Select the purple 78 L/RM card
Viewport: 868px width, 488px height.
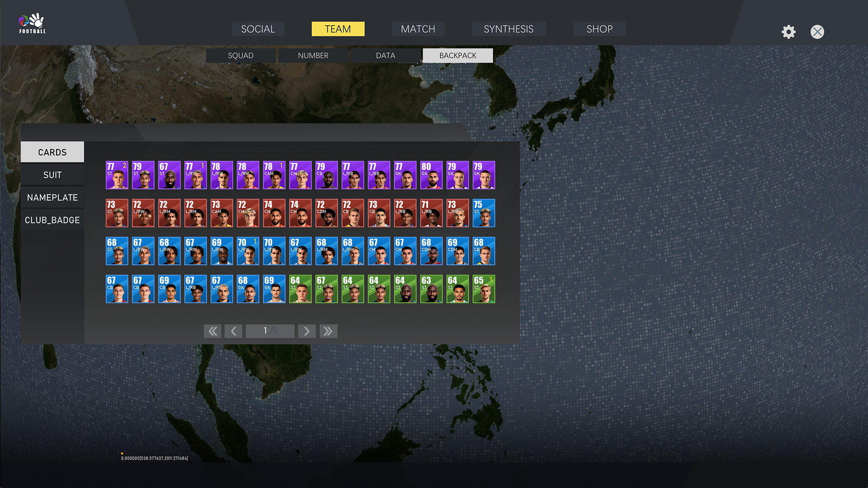tap(248, 175)
